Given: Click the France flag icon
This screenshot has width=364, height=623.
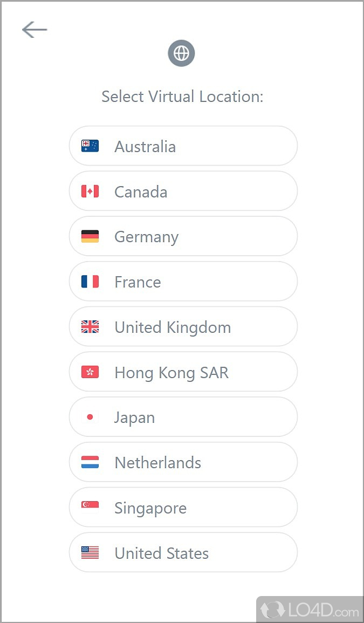Looking at the screenshot, I should 90,282.
